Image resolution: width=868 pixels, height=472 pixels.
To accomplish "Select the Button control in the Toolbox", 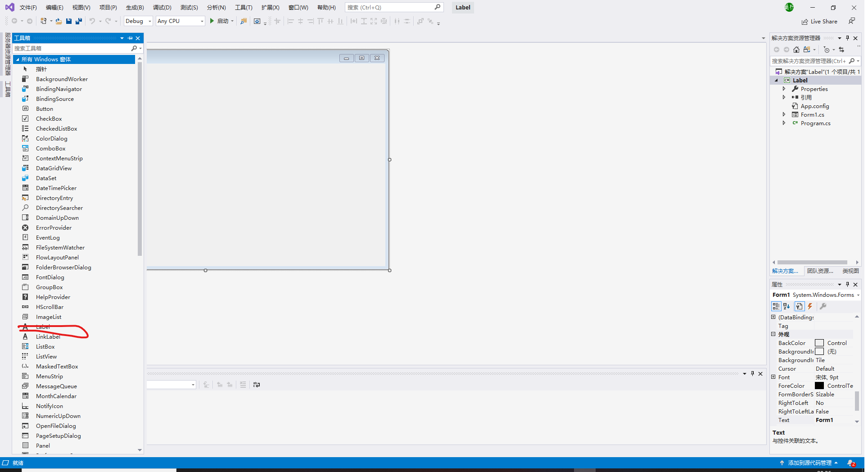I will [x=45, y=109].
